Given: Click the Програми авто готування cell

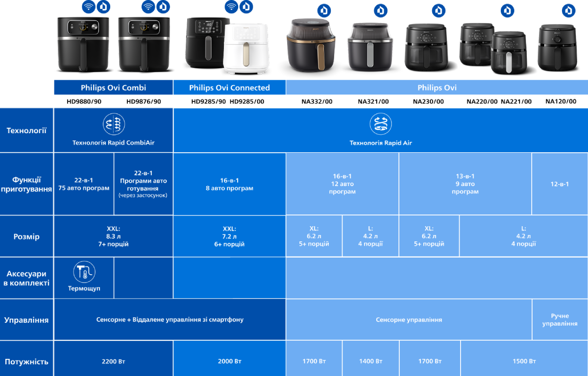Looking at the screenshot, I should (x=144, y=184).
